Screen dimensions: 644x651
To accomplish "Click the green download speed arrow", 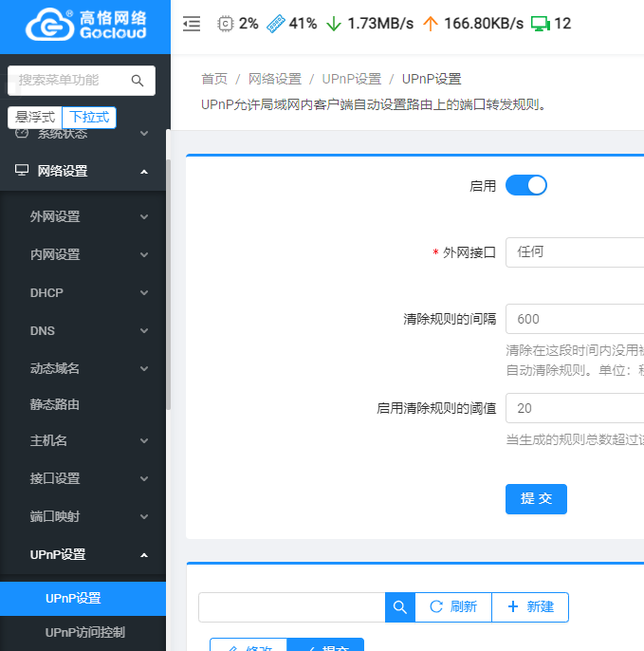I will 334,24.
